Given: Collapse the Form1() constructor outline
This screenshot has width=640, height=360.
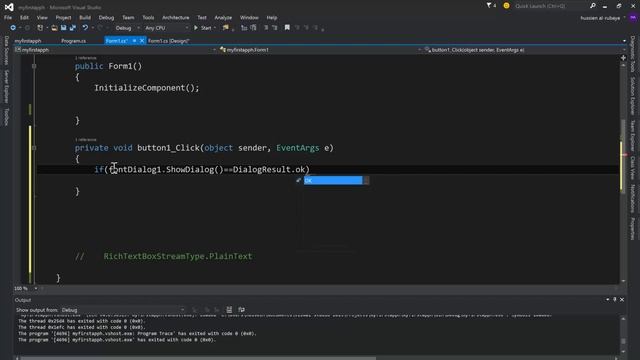Looking at the screenshot, I should tap(34, 66).
